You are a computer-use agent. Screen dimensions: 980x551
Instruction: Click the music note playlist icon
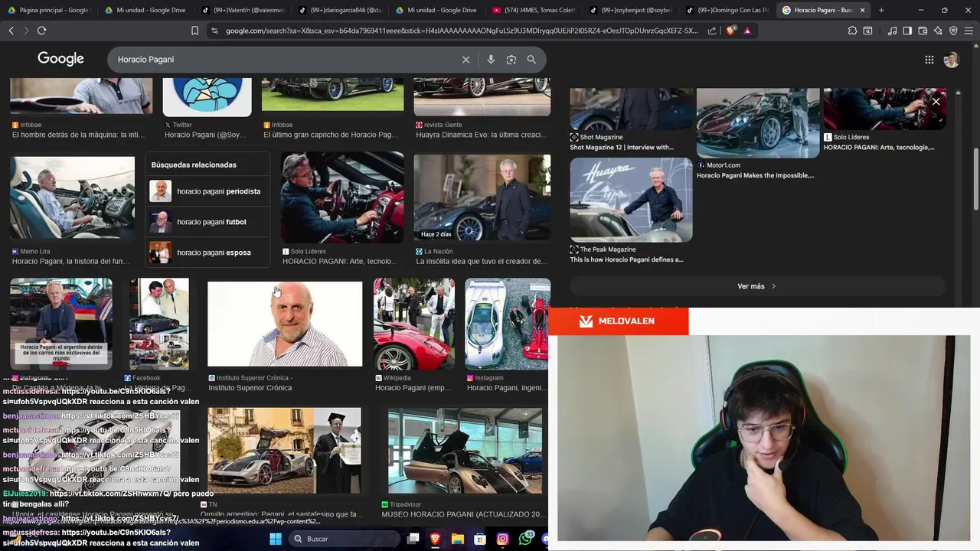point(892,31)
